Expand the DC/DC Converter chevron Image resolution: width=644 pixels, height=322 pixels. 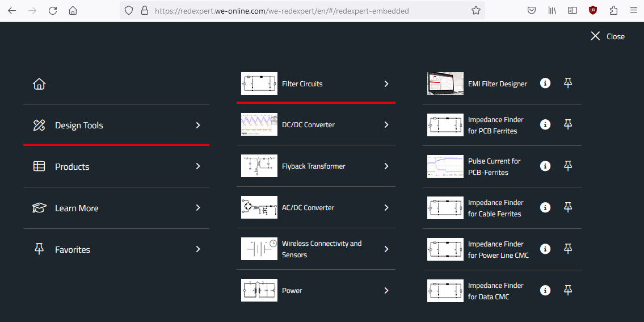click(x=386, y=124)
